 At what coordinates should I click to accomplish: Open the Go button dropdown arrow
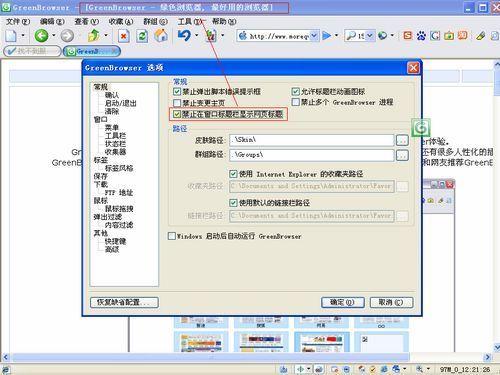point(336,35)
